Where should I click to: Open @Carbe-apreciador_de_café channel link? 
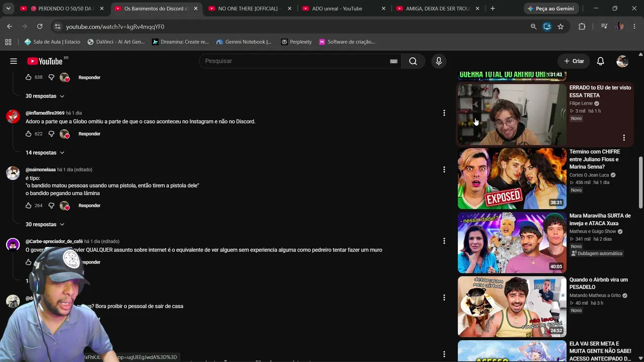[x=54, y=241]
